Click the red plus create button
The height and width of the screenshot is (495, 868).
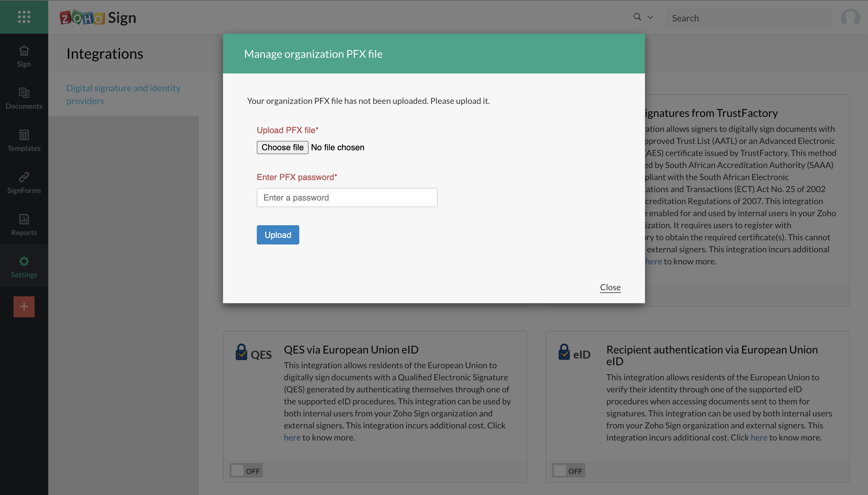pyautogui.click(x=24, y=307)
